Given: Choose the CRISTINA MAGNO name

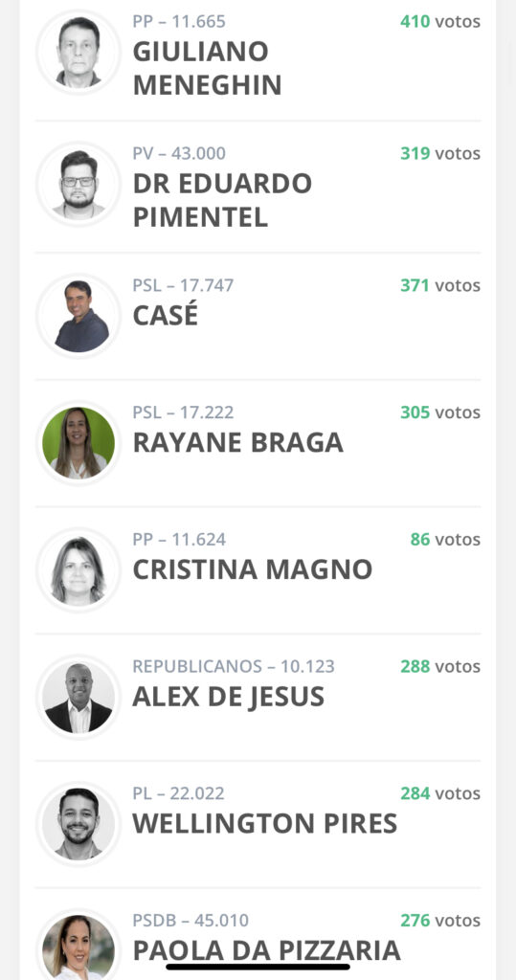Looking at the screenshot, I should pyautogui.click(x=252, y=569).
